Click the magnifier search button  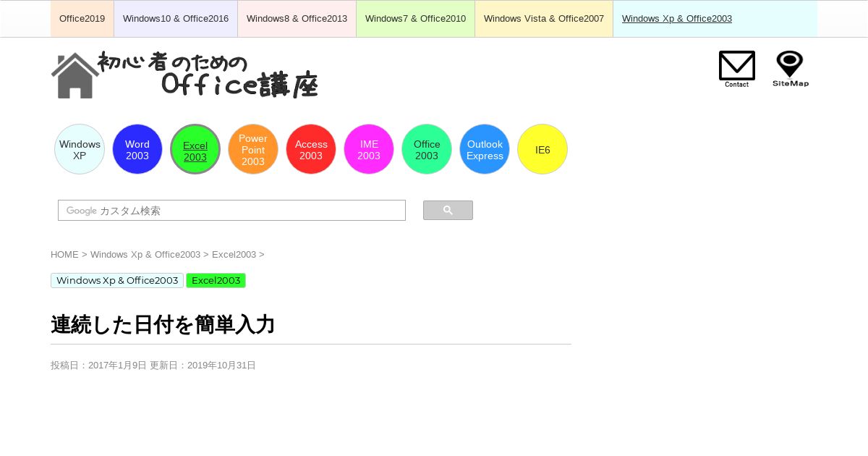448,211
